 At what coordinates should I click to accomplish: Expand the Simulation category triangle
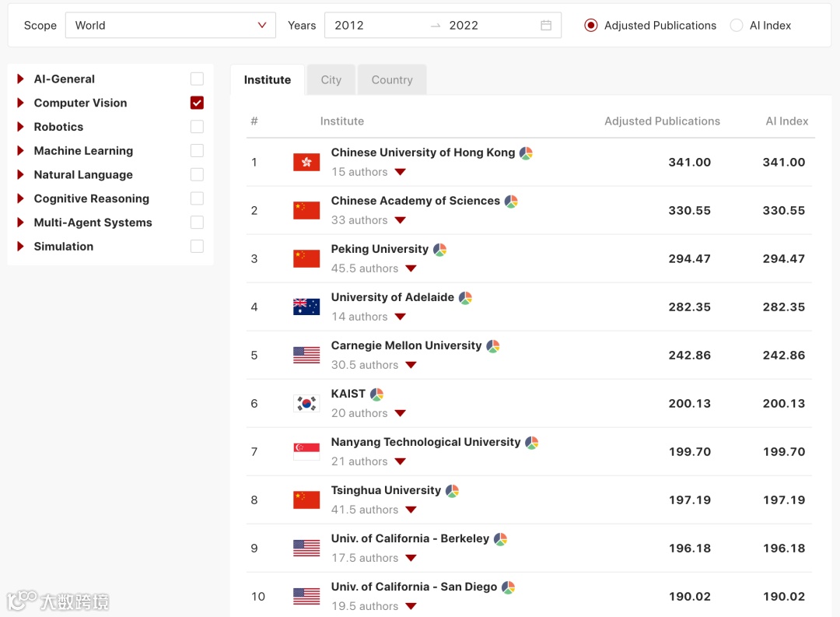[20, 246]
